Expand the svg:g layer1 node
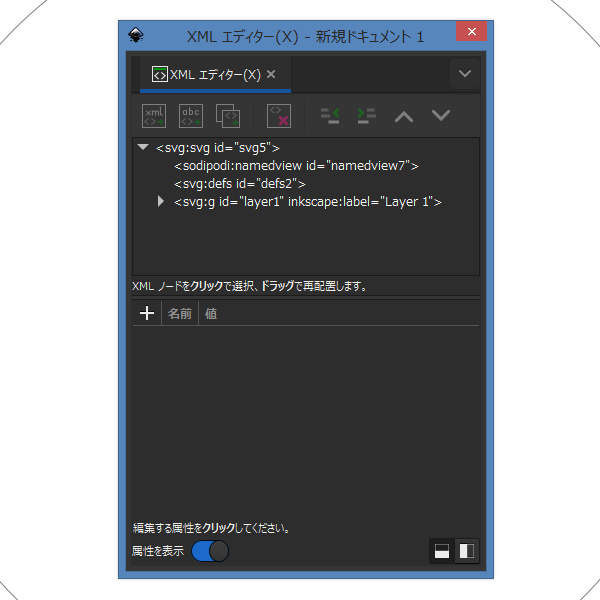Image resolution: width=600 pixels, height=600 pixels. click(161, 201)
